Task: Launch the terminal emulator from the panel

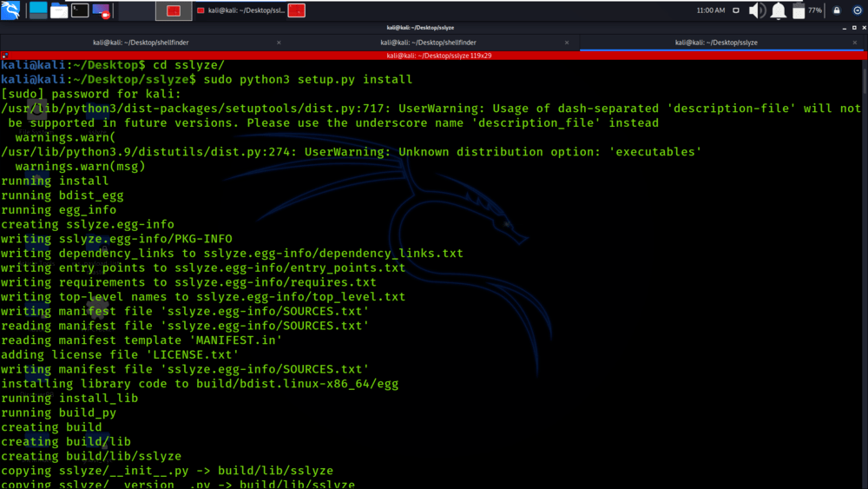Action: click(80, 10)
